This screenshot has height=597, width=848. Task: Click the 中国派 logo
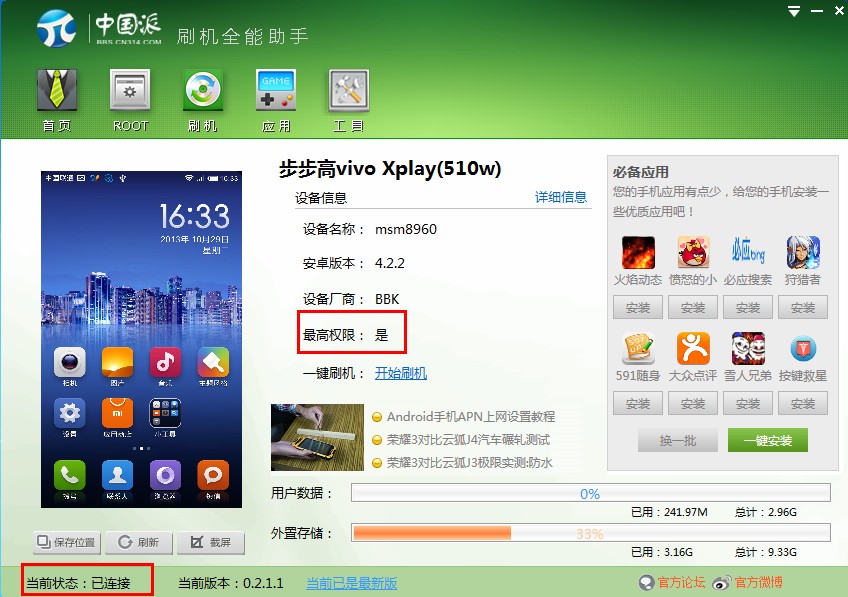point(100,28)
